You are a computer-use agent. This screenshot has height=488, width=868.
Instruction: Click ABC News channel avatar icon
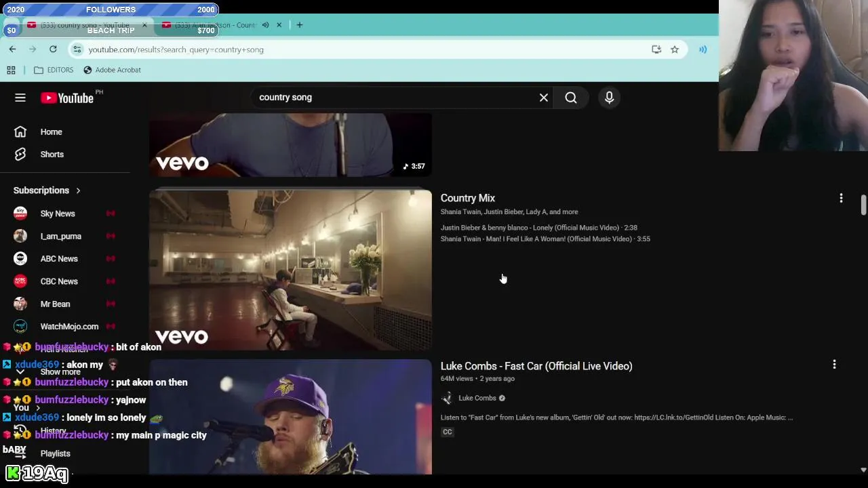20,259
